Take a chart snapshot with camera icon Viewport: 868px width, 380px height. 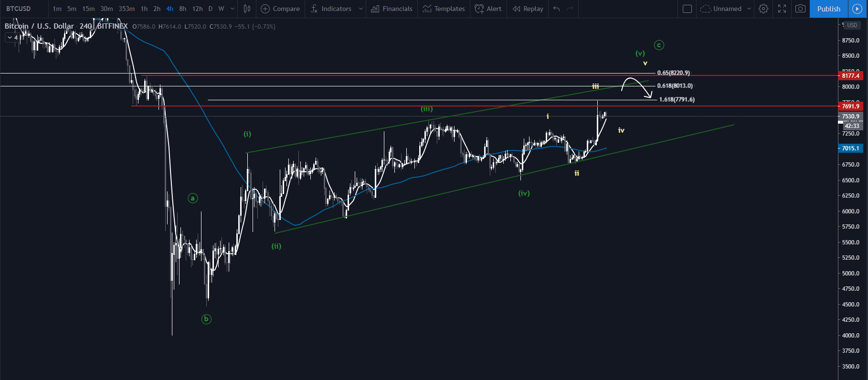pyautogui.click(x=801, y=9)
